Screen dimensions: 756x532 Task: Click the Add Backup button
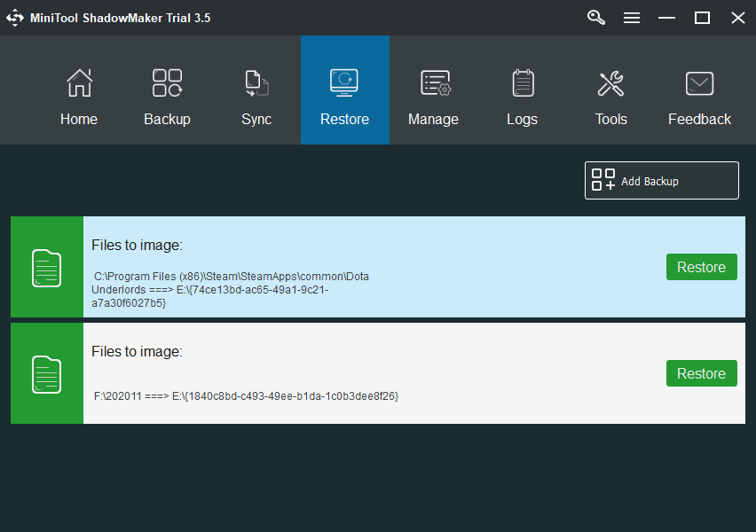click(662, 181)
